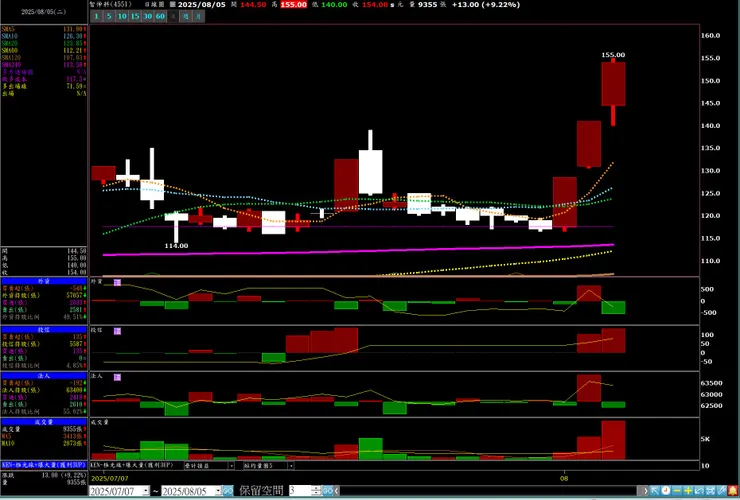Image resolution: width=740 pixels, height=500 pixels.
Task: Select the KEN strategy header bottom left
Action: [x=44, y=465]
